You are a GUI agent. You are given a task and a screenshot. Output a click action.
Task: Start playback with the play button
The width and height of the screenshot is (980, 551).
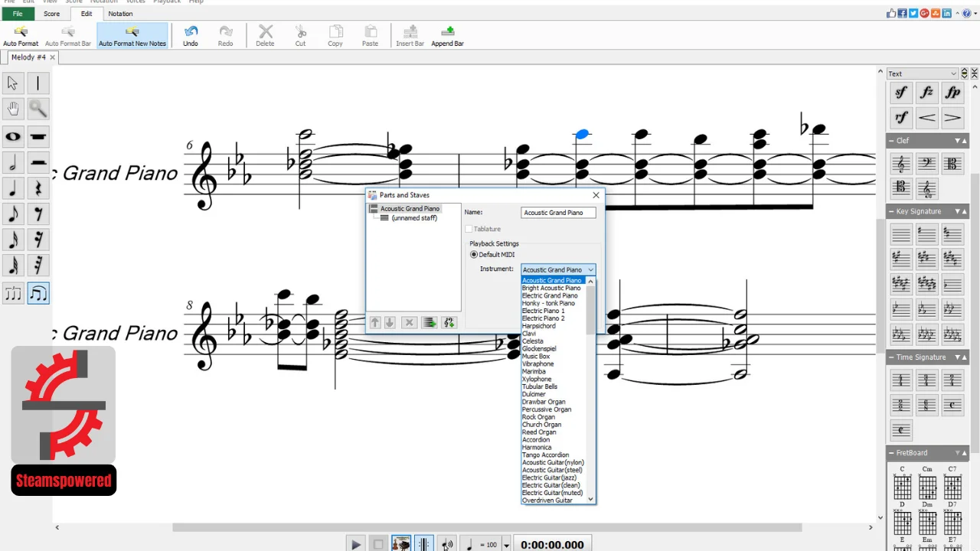[x=356, y=544]
